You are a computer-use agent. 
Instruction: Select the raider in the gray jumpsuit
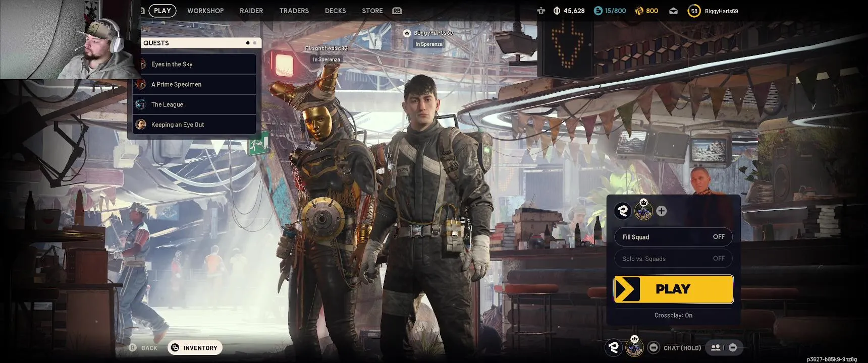[x=434, y=217]
